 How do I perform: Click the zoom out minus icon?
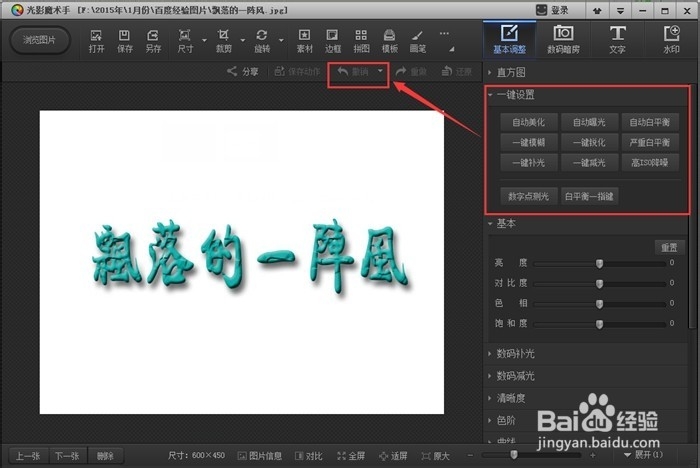pos(470,455)
